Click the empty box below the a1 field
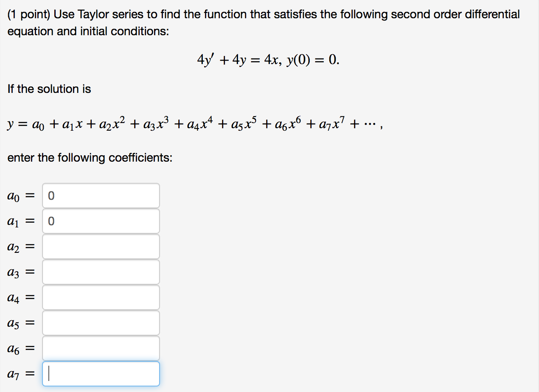 click(101, 246)
